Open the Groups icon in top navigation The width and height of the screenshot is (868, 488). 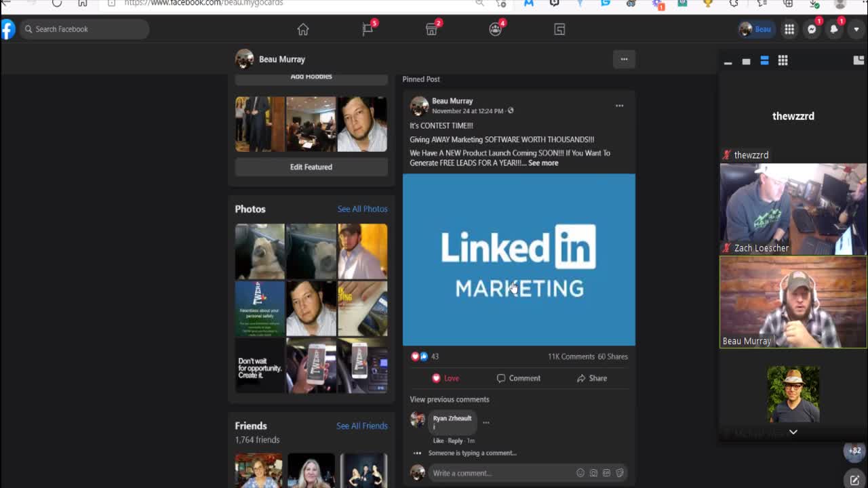[496, 29]
